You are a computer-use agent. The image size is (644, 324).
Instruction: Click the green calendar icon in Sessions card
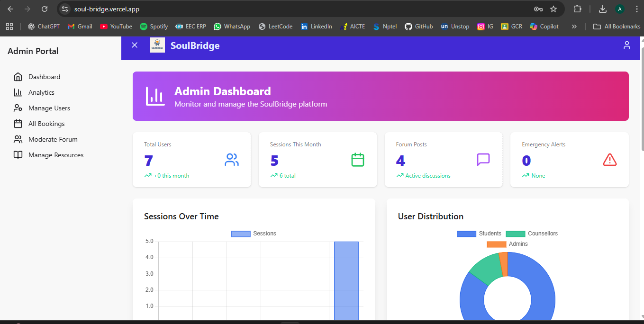tap(358, 160)
